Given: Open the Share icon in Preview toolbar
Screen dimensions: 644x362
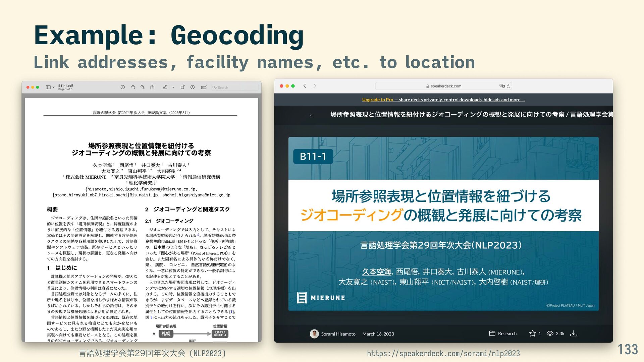Looking at the screenshot, I should click(x=152, y=87).
